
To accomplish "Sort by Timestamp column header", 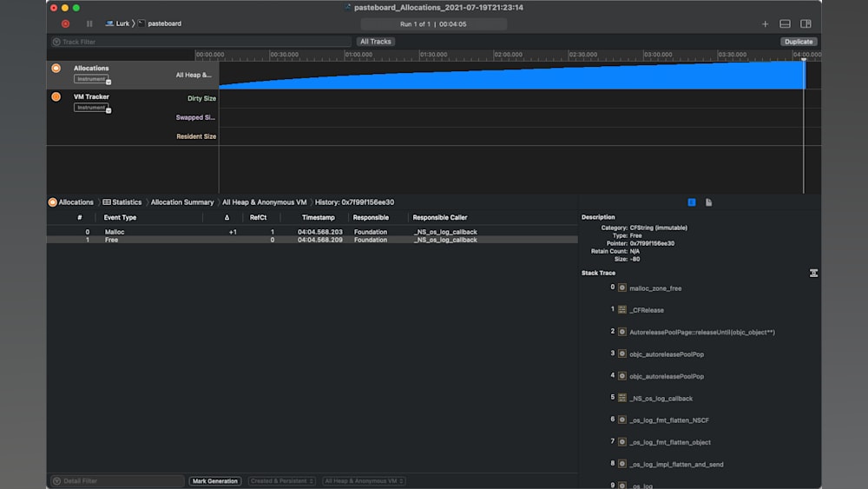I will (318, 218).
